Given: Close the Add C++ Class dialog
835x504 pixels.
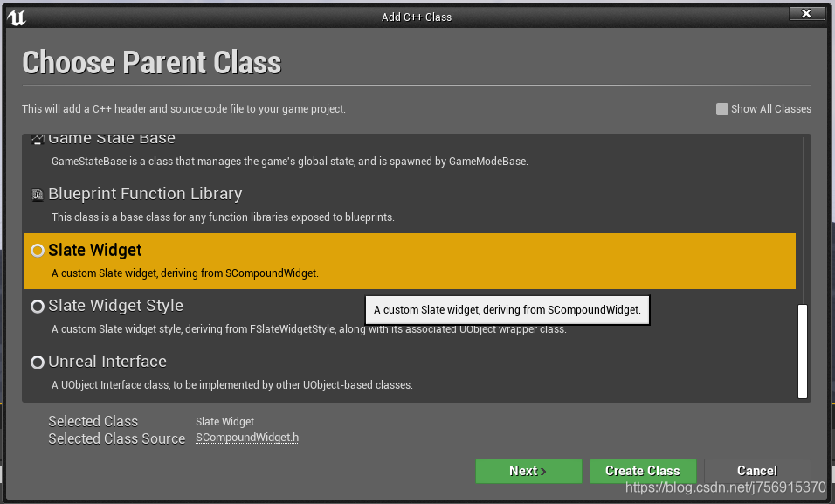Looking at the screenshot, I should (806, 13).
